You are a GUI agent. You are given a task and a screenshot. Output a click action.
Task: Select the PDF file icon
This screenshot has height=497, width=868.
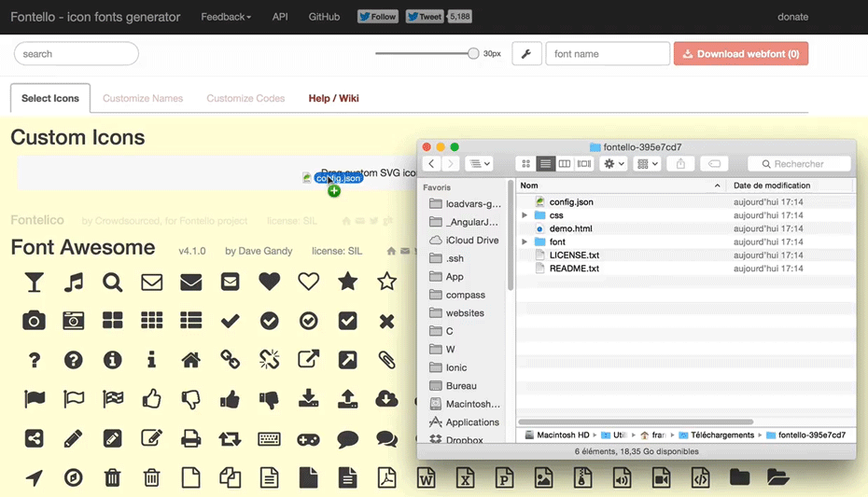point(387,477)
